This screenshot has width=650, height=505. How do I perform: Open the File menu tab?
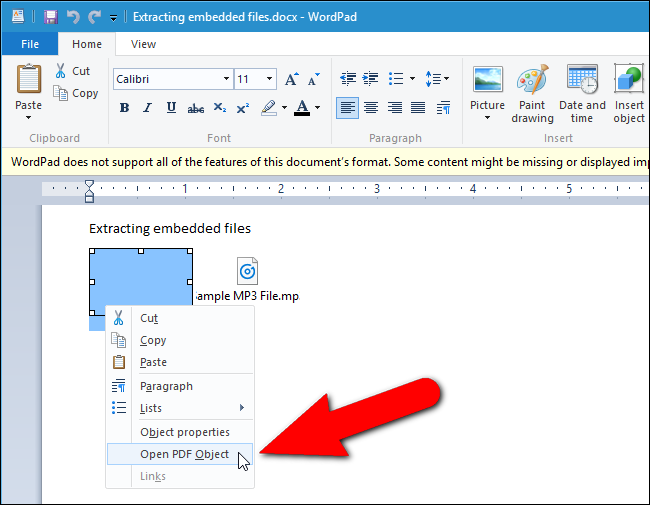30,44
